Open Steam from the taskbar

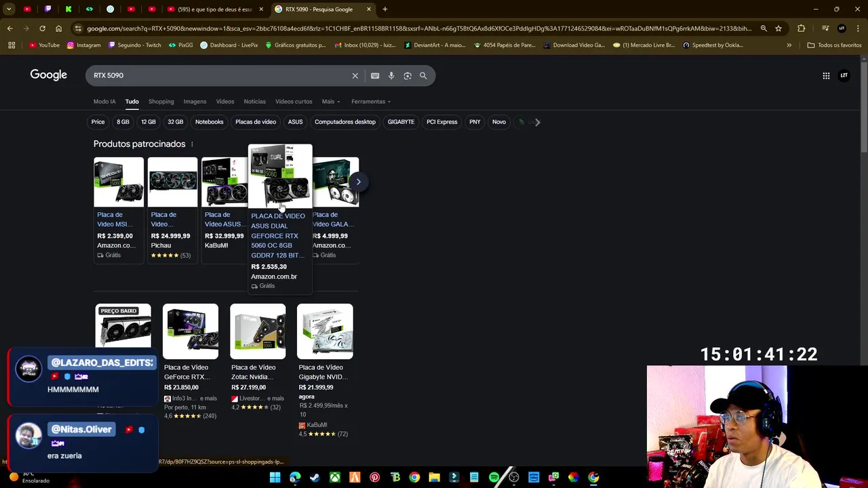tap(315, 477)
